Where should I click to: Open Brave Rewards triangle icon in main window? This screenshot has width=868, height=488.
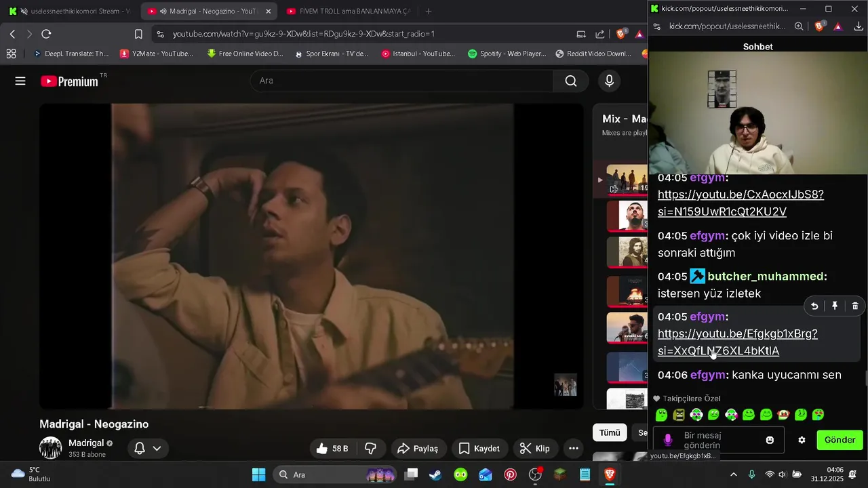(638, 34)
